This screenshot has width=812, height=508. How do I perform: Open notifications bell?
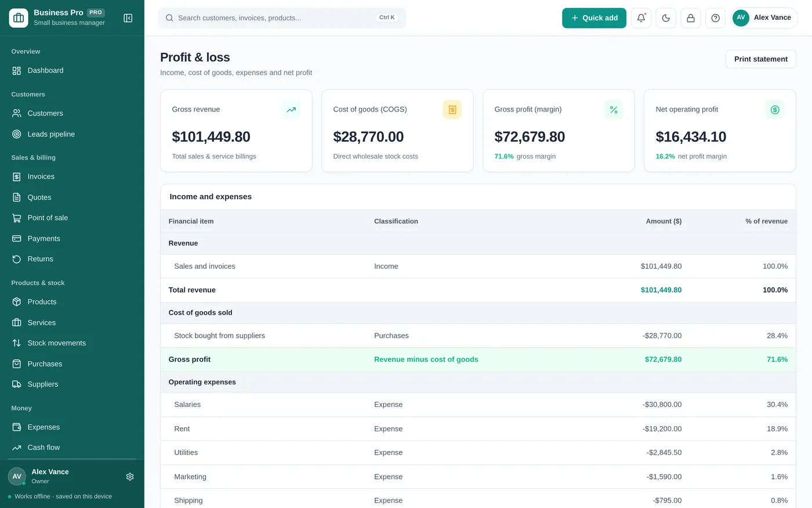(x=641, y=18)
